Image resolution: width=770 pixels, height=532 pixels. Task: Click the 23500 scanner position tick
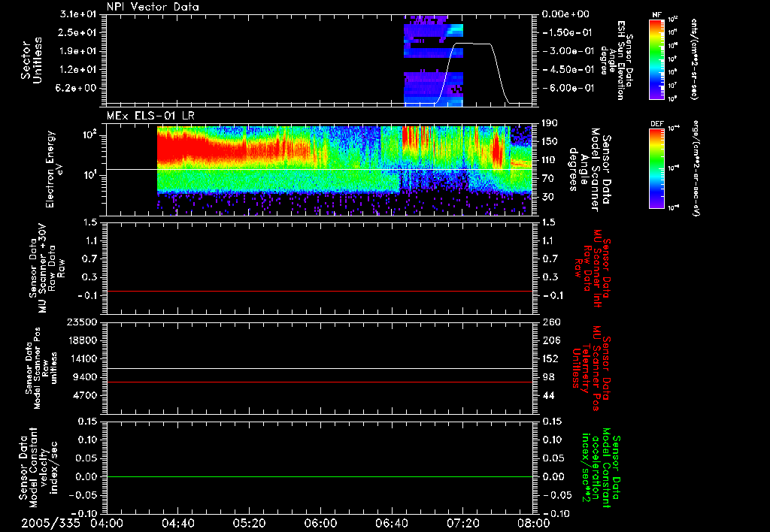point(81,322)
